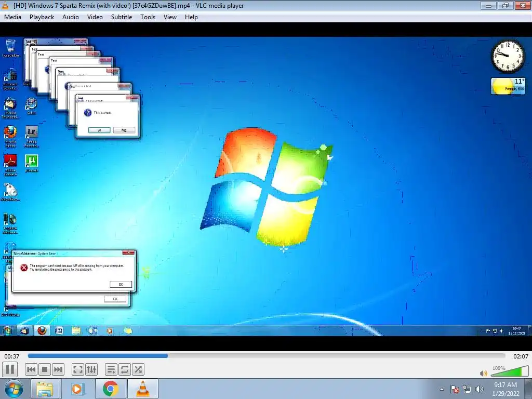This screenshot has width=532, height=399.
Task: Open the Subtitle menu
Action: [122, 17]
